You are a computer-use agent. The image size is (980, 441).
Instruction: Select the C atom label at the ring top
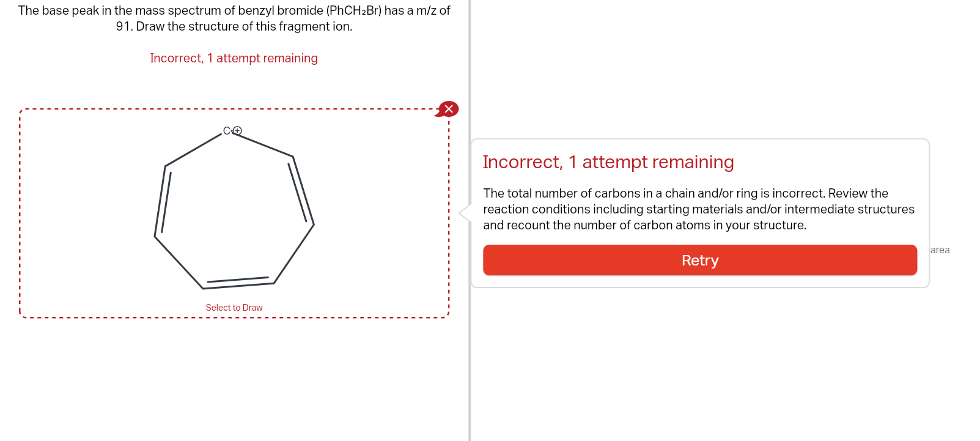(x=227, y=130)
